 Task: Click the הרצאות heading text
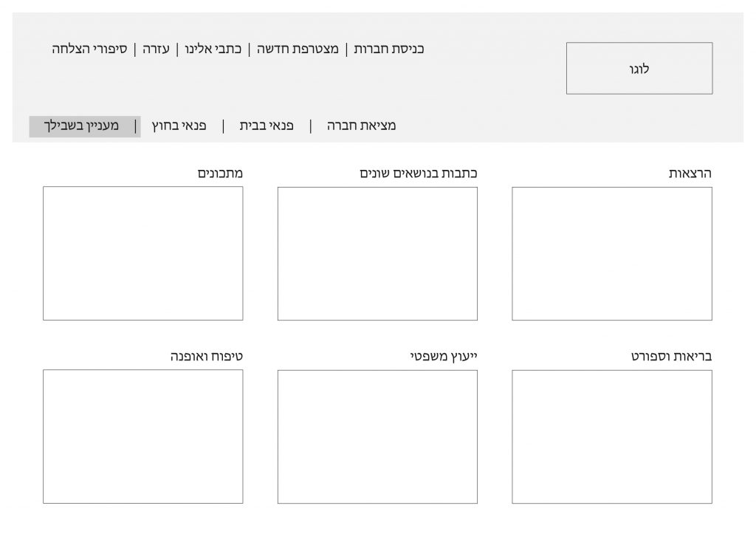690,174
